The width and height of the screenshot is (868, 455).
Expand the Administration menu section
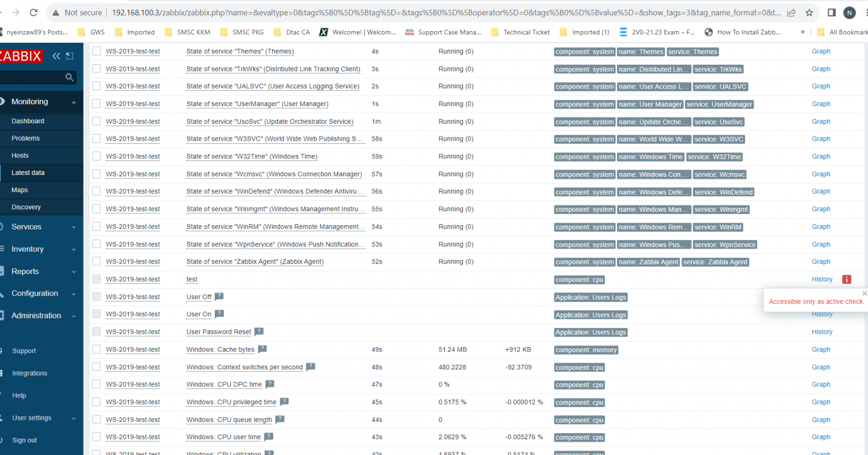41,315
